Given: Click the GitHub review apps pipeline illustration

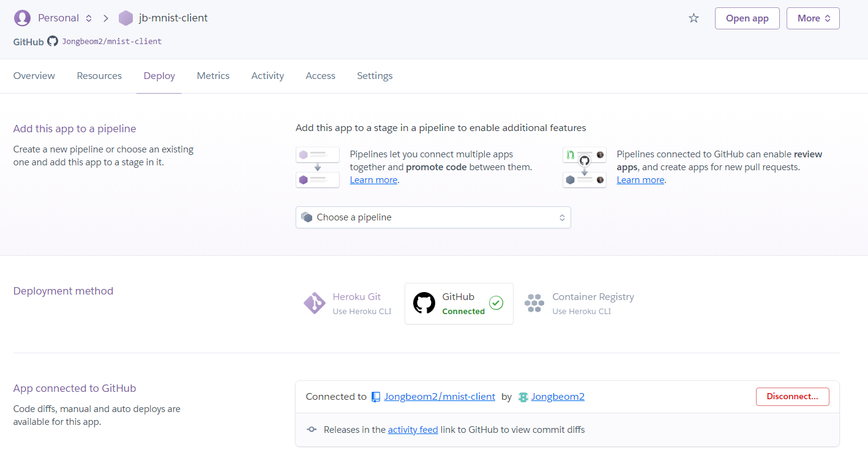Looking at the screenshot, I should coord(585,167).
